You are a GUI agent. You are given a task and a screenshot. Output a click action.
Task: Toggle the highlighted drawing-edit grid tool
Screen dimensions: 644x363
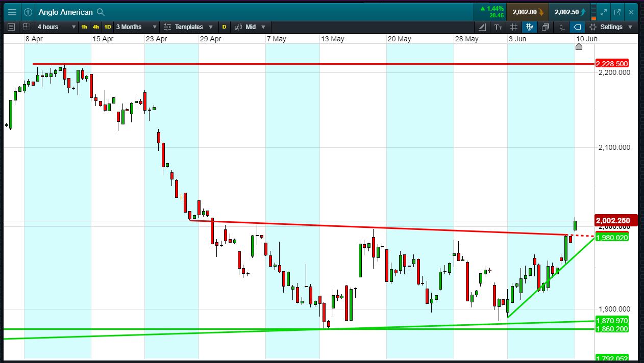pos(530,27)
